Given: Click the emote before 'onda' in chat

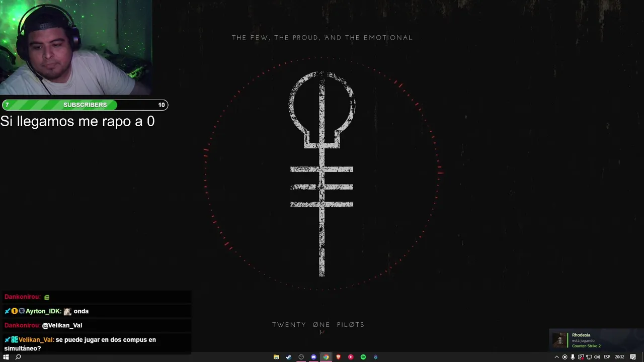Looking at the screenshot, I should (x=67, y=311).
